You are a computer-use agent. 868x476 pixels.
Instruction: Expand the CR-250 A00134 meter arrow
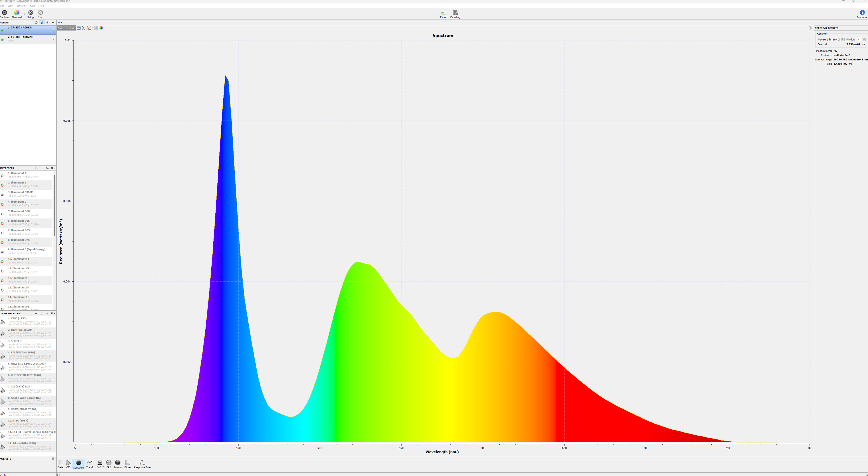point(53,30)
